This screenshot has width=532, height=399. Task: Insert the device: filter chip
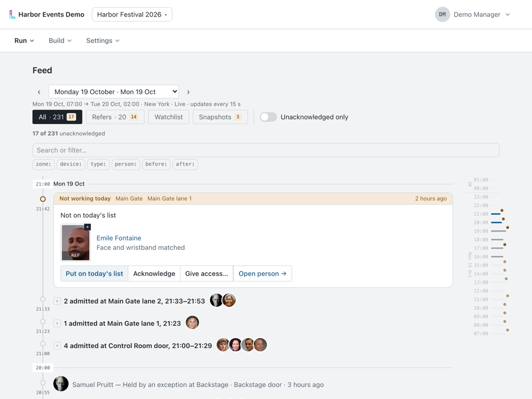[x=70, y=164]
